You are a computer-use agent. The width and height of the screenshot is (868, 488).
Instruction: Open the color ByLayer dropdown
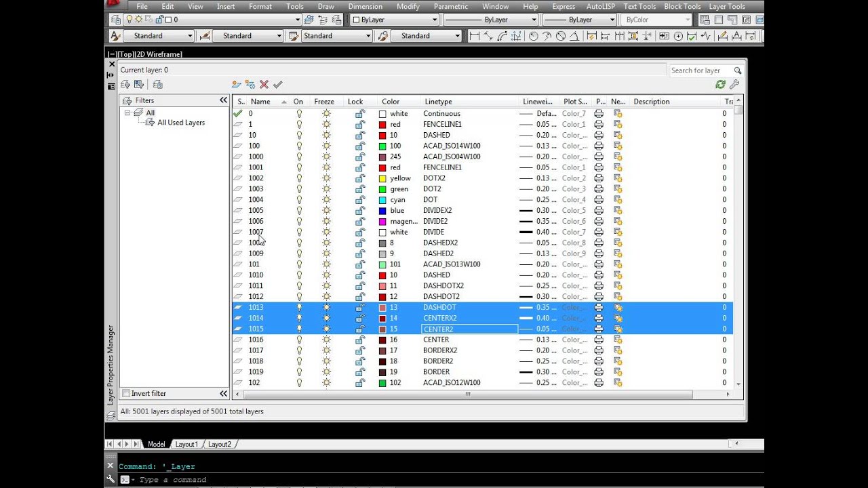click(393, 20)
